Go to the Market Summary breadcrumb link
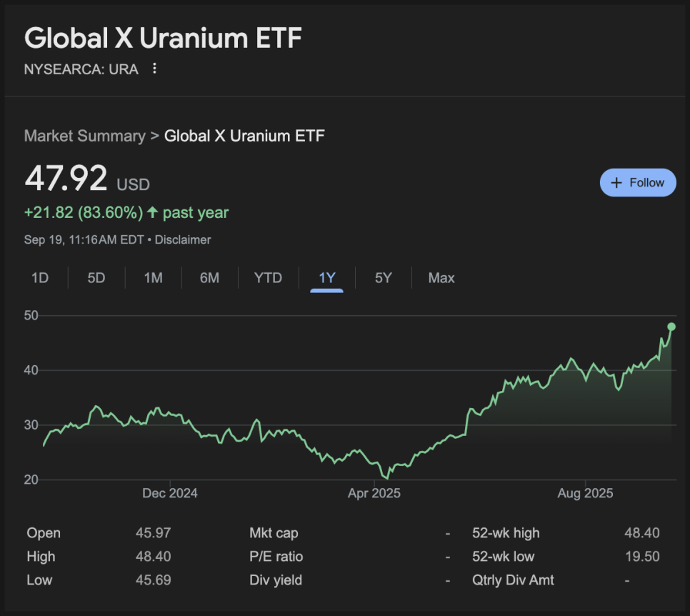The image size is (690, 616). (x=84, y=136)
